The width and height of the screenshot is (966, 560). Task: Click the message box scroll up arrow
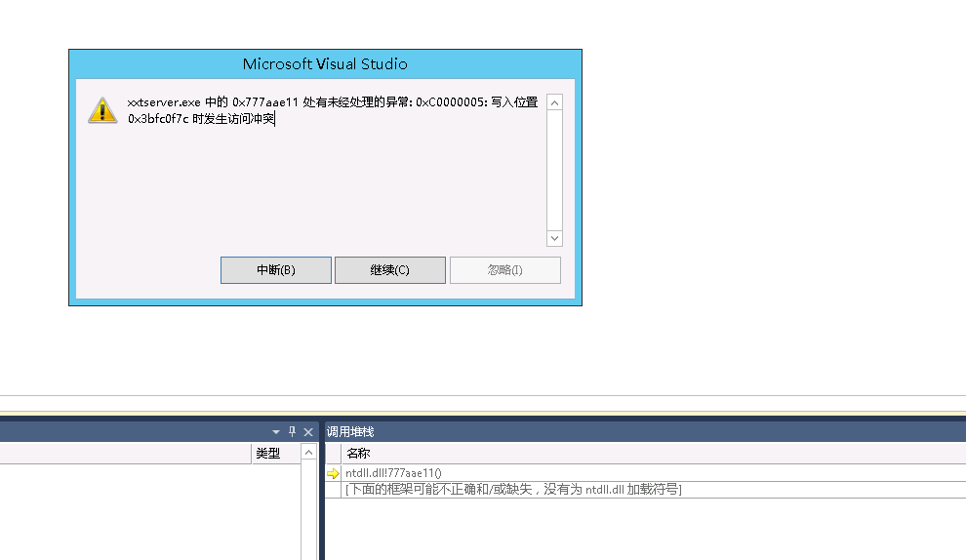(554, 102)
